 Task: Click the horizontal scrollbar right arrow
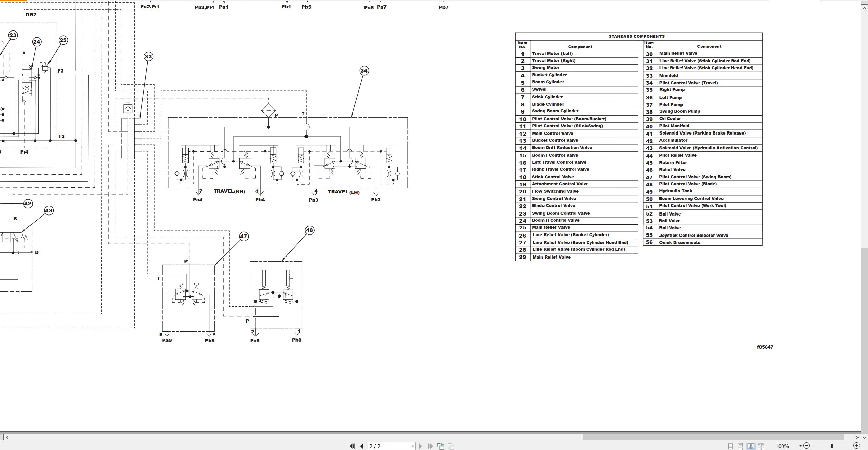(857, 437)
